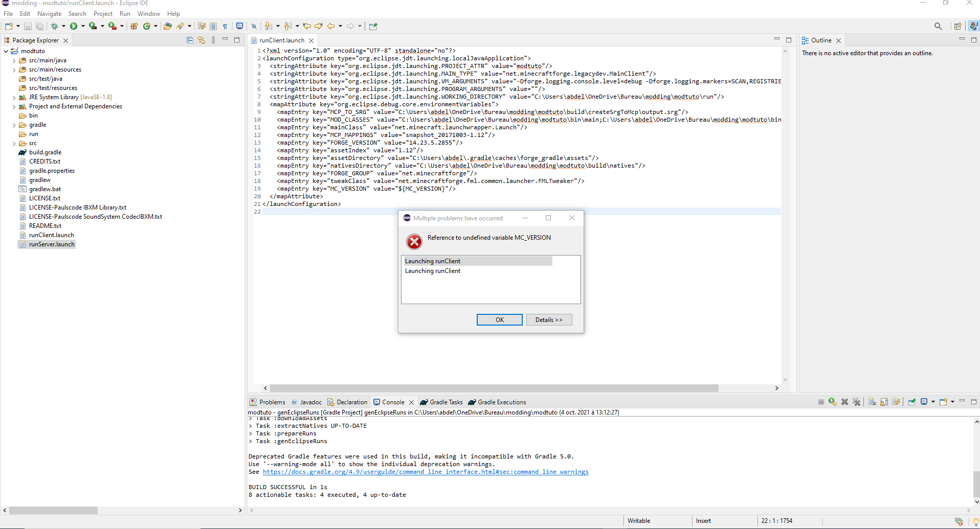Click the Pin Console icon
Image resolution: width=980 pixels, height=529 pixels.
tap(911, 402)
